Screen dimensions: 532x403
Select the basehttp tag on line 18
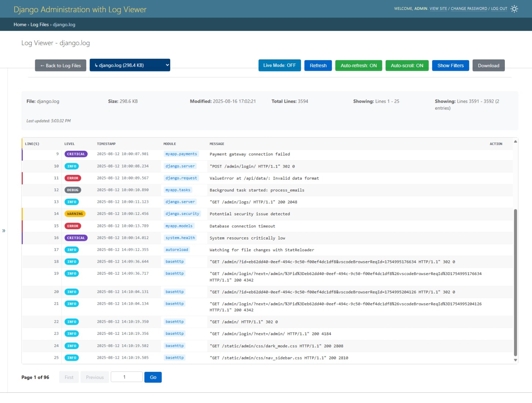[175, 262]
